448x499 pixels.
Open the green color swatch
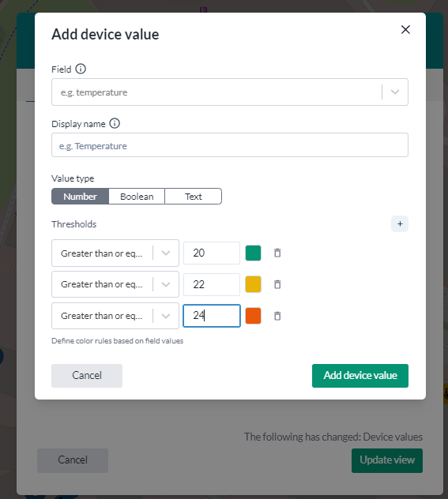click(x=253, y=253)
